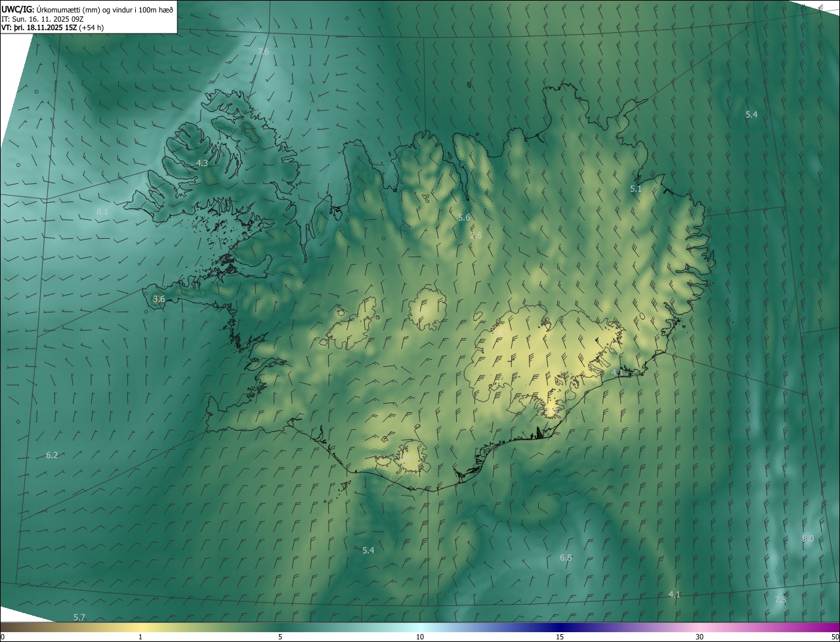Click the 15 tick on the colour scale
Viewport: 840px width, 642px height.
(x=560, y=637)
